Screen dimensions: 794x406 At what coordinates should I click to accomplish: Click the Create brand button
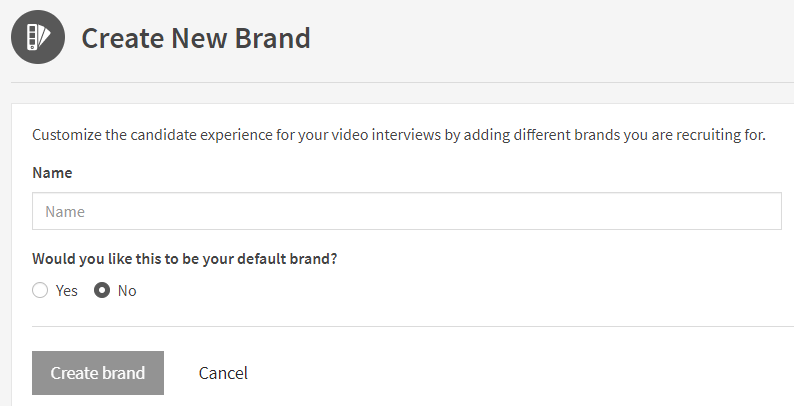point(98,373)
